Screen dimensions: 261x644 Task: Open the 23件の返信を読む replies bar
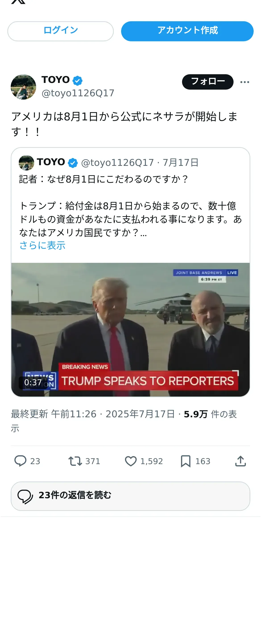130,496
